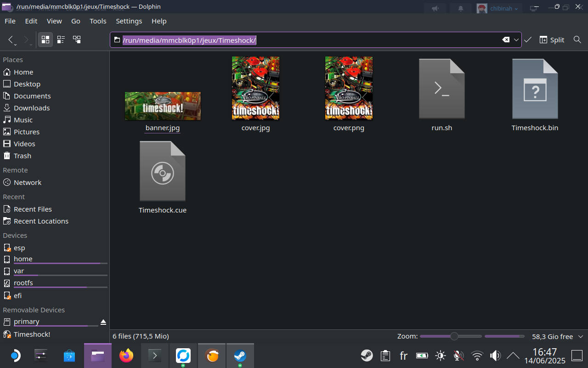588x368 pixels.
Task: Open Wi-Fi network tray icon
Action: tap(477, 356)
